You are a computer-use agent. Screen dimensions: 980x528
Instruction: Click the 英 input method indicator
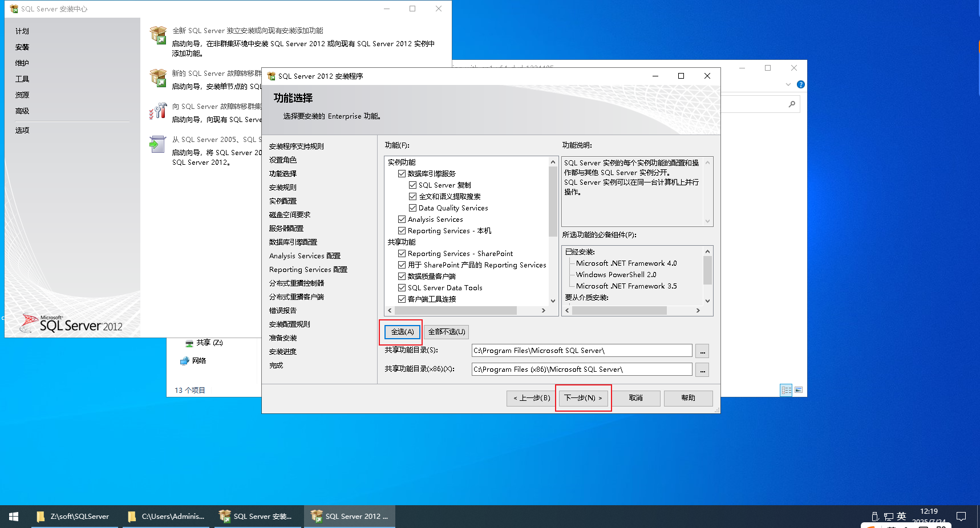(901, 516)
